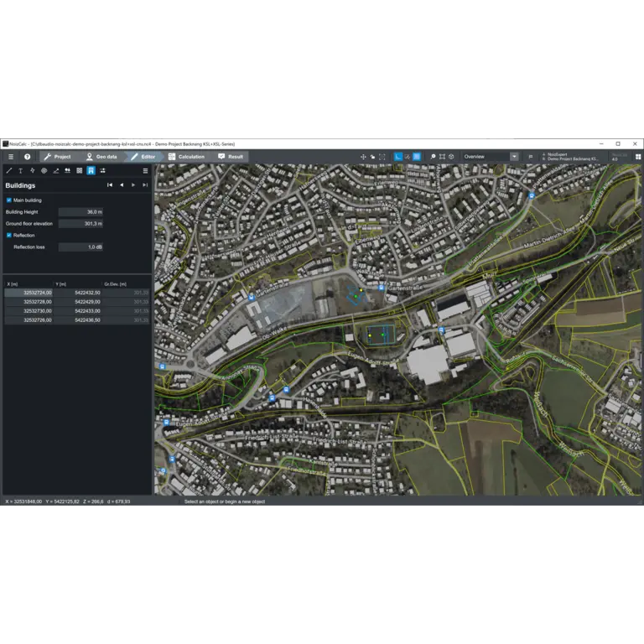Select the Y cell 5422429,00
This screenshot has width=644, height=644.
click(x=78, y=302)
